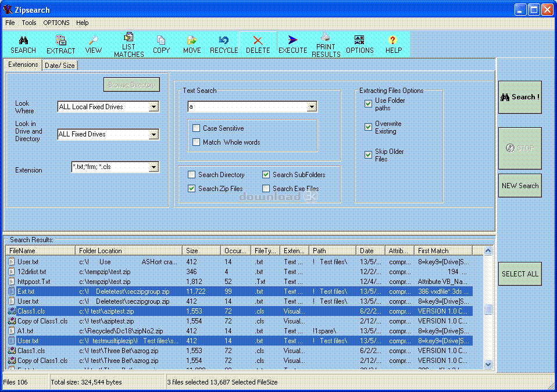Click the NEW Search button

520,185
